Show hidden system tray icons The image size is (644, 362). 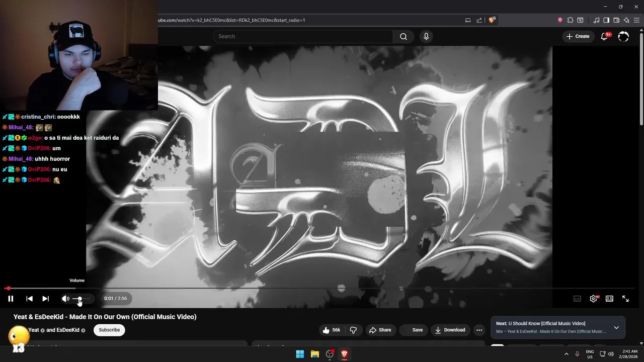click(567, 354)
